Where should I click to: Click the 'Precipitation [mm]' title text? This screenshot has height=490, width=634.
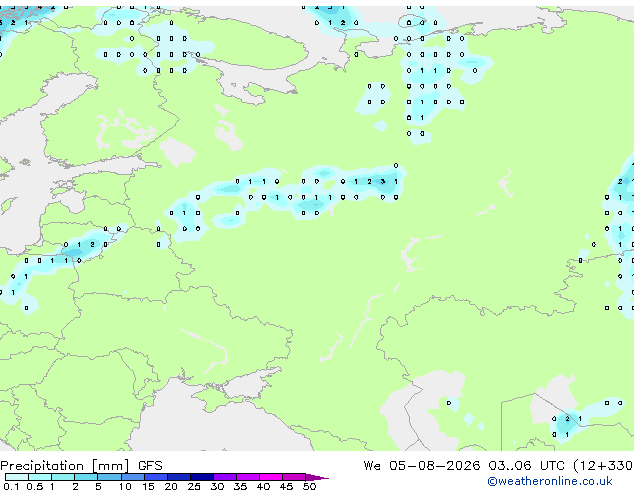(65, 466)
